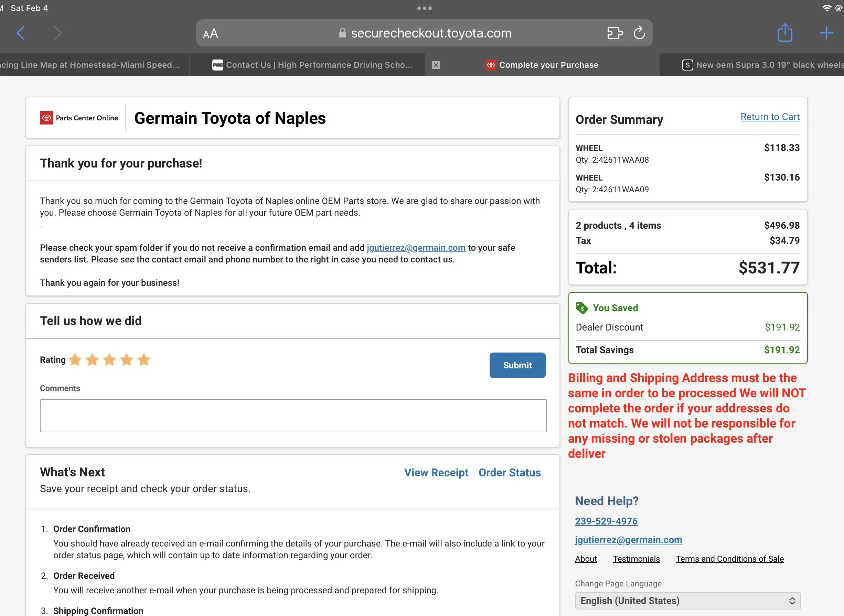Open Terms and Conditions of Sale

[x=729, y=559]
